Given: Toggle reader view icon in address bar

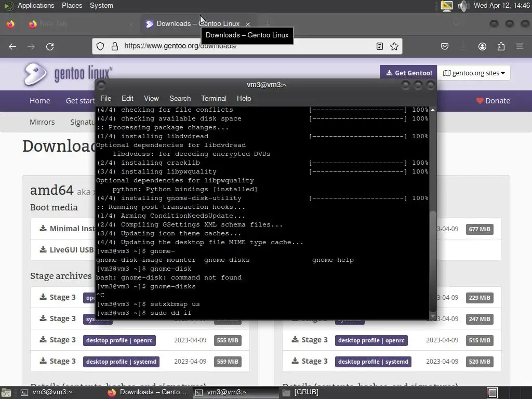Looking at the screenshot, I should 380,46.
